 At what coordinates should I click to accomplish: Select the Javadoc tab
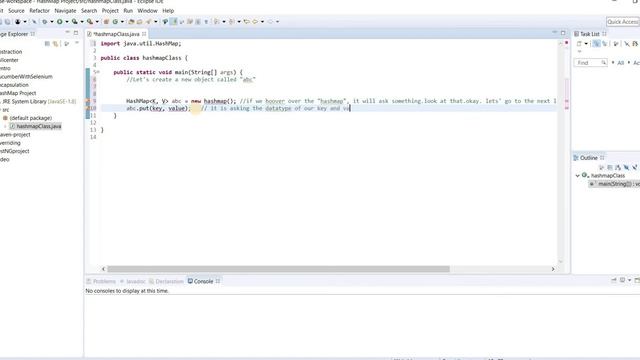click(x=133, y=281)
